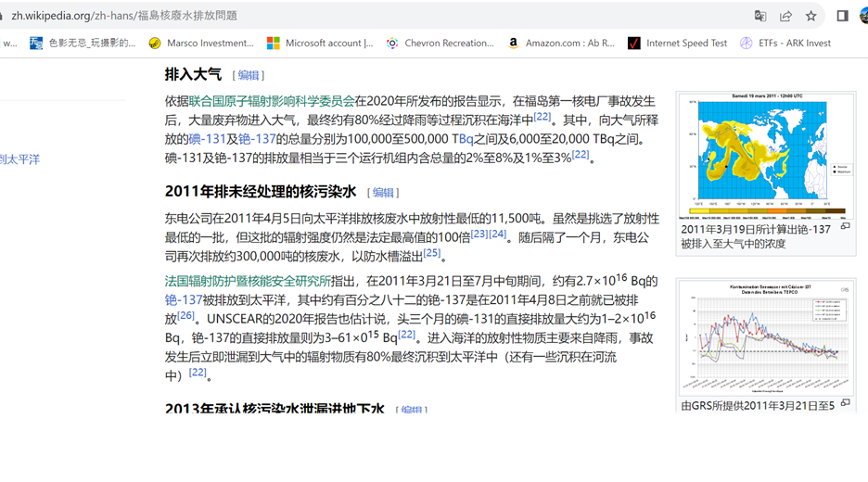Image resolution: width=868 pixels, height=482 pixels.
Task: Click the address bar URL field
Action: click(371, 16)
